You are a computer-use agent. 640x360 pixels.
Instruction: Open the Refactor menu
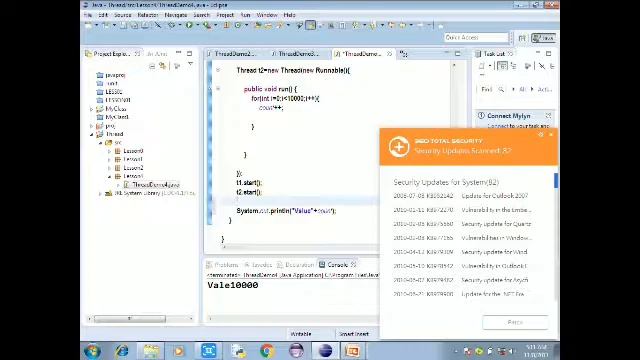pos(147,15)
